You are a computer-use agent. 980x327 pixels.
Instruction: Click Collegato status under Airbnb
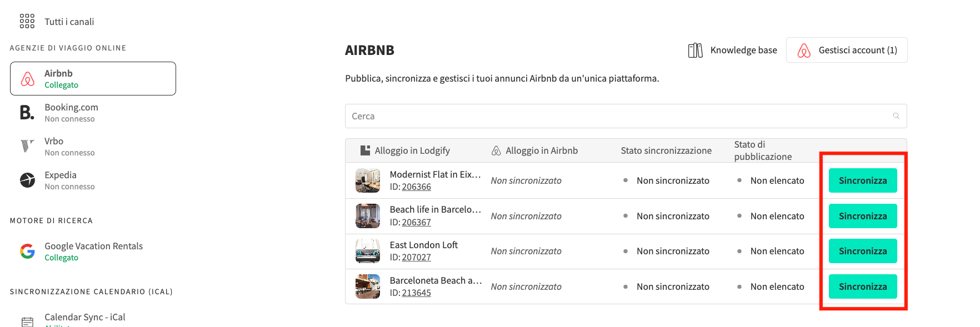pos(61,85)
